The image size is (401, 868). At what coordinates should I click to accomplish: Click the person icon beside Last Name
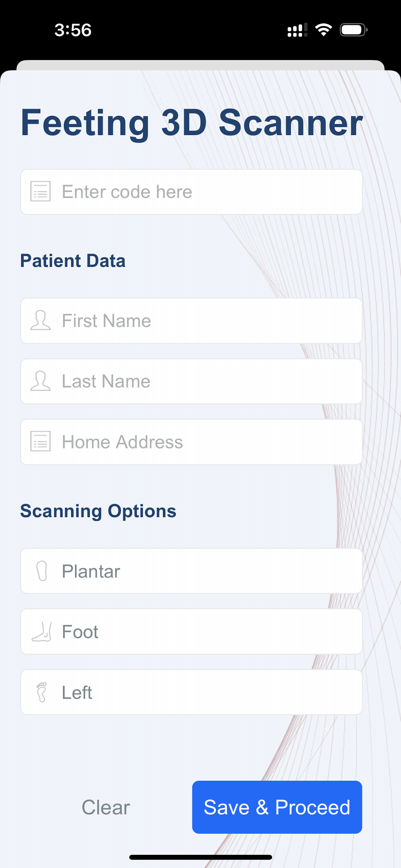[x=40, y=381]
